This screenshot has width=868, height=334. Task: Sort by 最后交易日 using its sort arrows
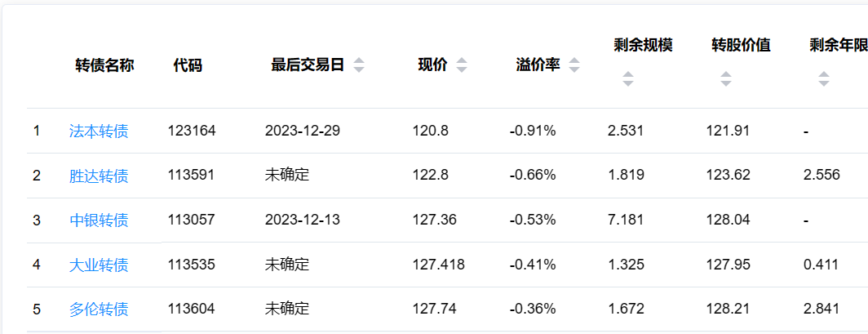[x=359, y=65]
